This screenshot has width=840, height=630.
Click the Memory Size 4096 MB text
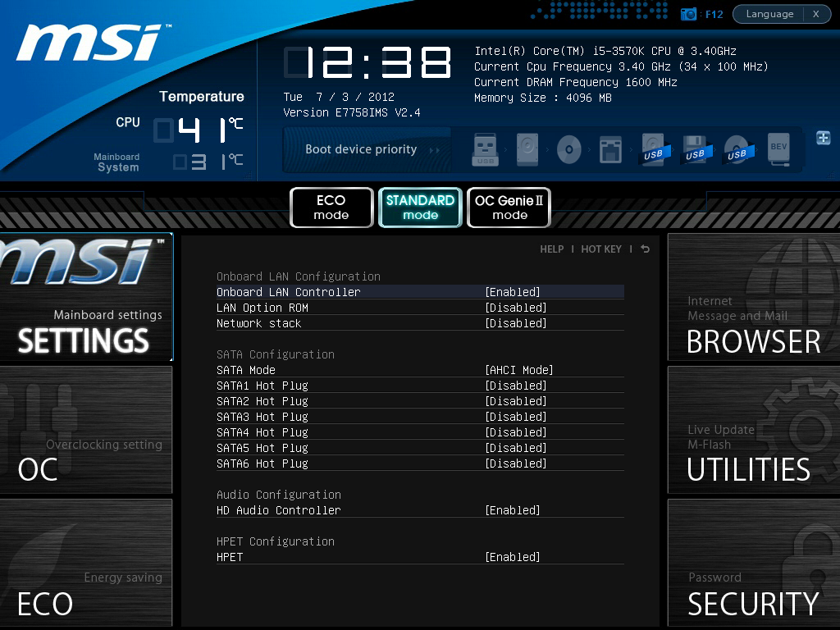point(543,98)
